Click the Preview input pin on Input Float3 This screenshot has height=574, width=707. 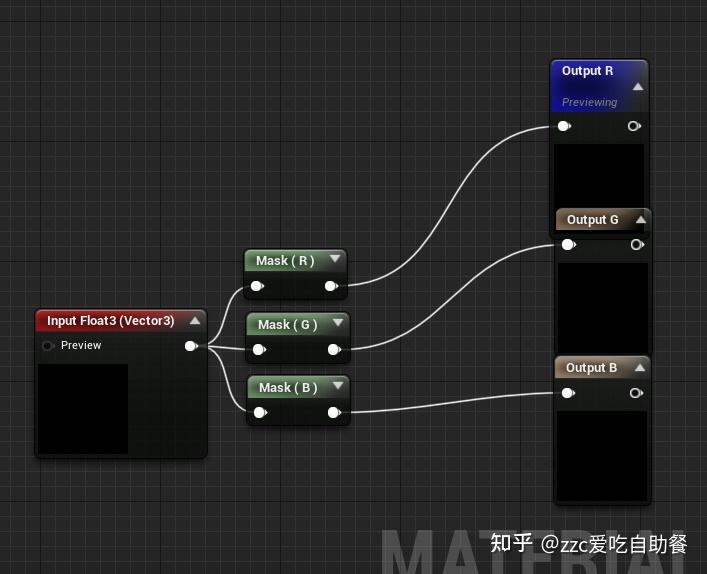(47, 346)
